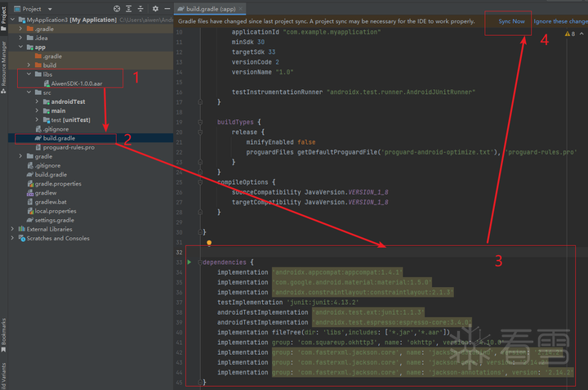Expand the .idea folder
Screen dimensions: 588x390
(x=20, y=38)
